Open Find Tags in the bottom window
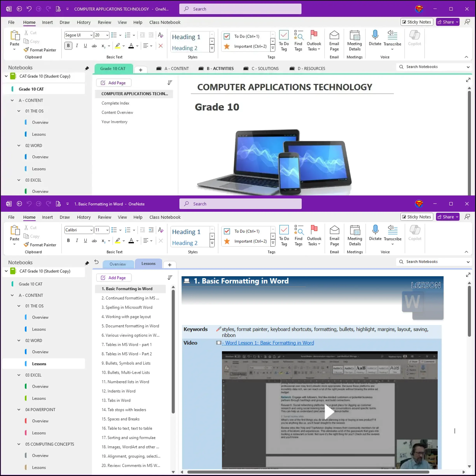The image size is (476, 476). pyautogui.click(x=298, y=235)
